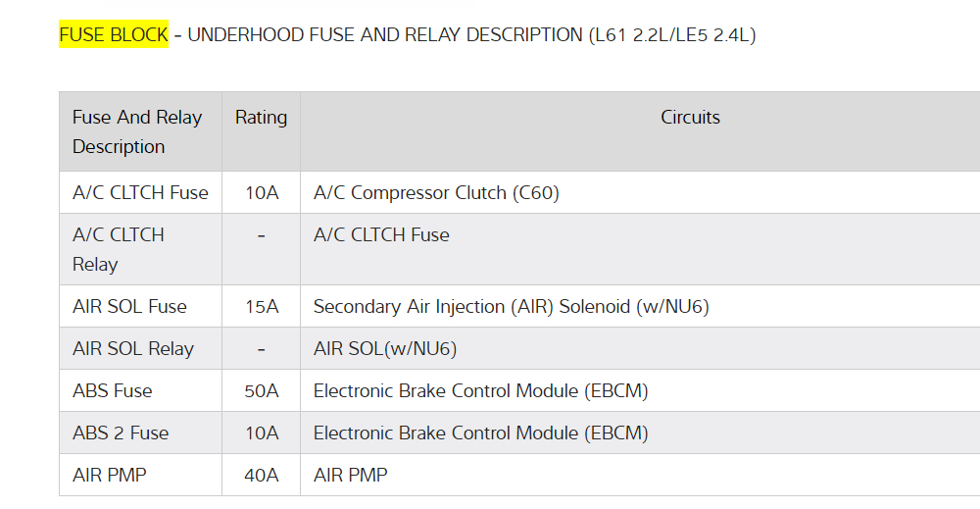Viewport: 980px width, 509px height.
Task: Click the AIR SOL(w/NU6) circuit cell
Action: [x=385, y=349]
